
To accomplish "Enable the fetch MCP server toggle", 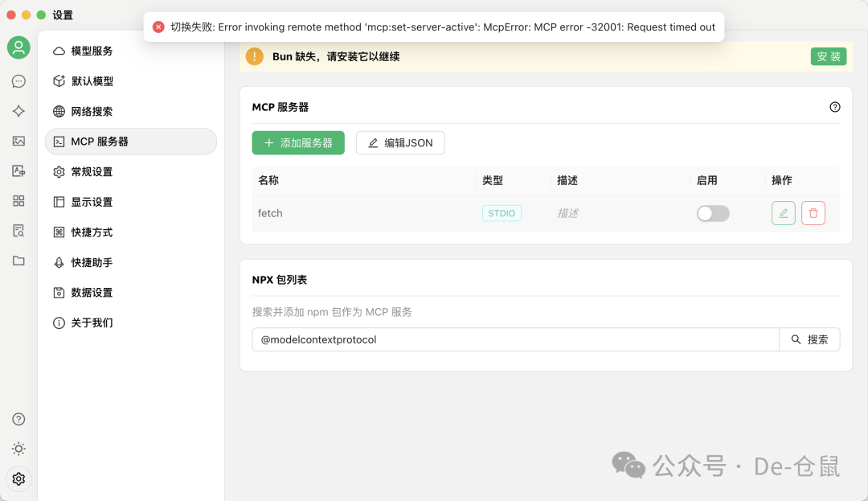I will (713, 213).
